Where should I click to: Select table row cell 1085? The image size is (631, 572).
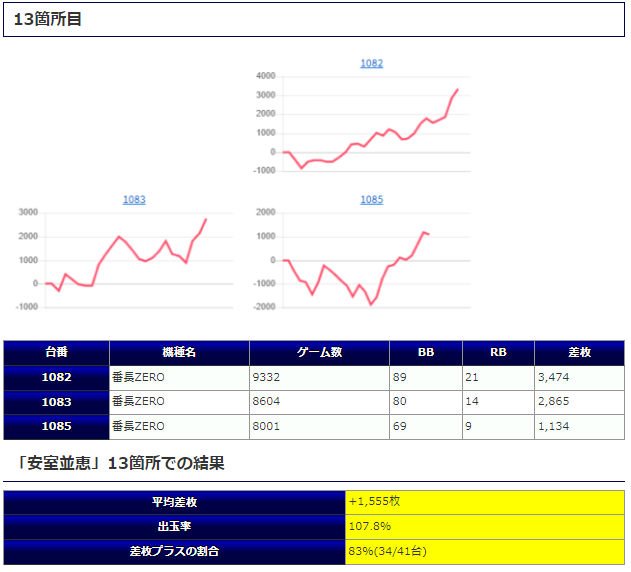[x=56, y=427]
